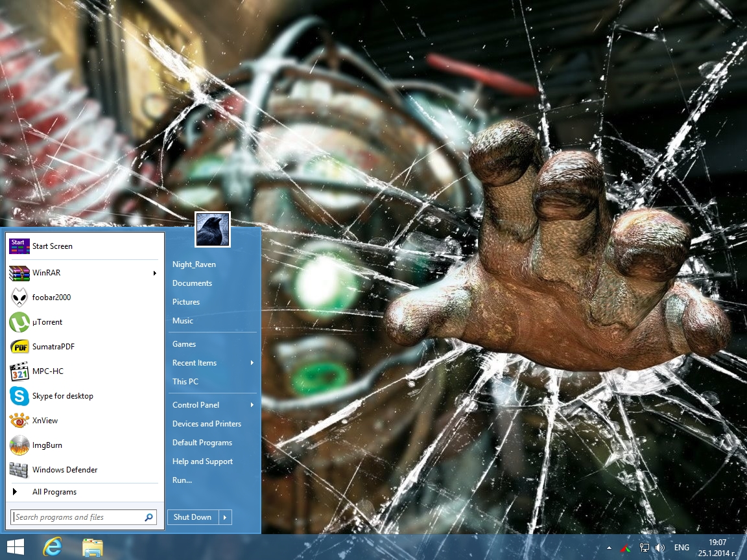Open µTorrent green icon

tap(19, 322)
